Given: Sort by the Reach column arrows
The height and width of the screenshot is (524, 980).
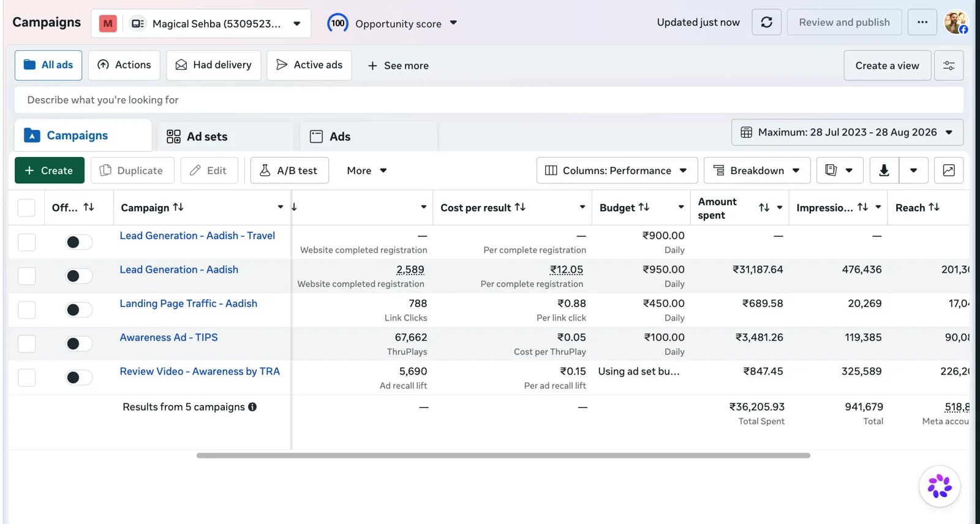Looking at the screenshot, I should tap(934, 207).
